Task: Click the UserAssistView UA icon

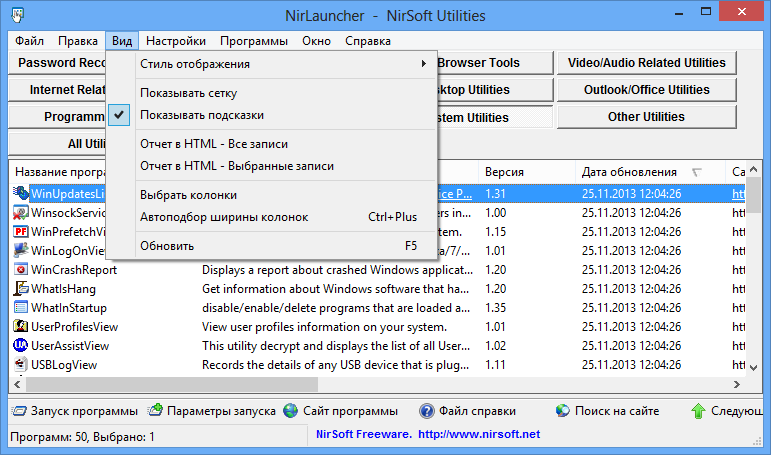Action: [x=21, y=345]
